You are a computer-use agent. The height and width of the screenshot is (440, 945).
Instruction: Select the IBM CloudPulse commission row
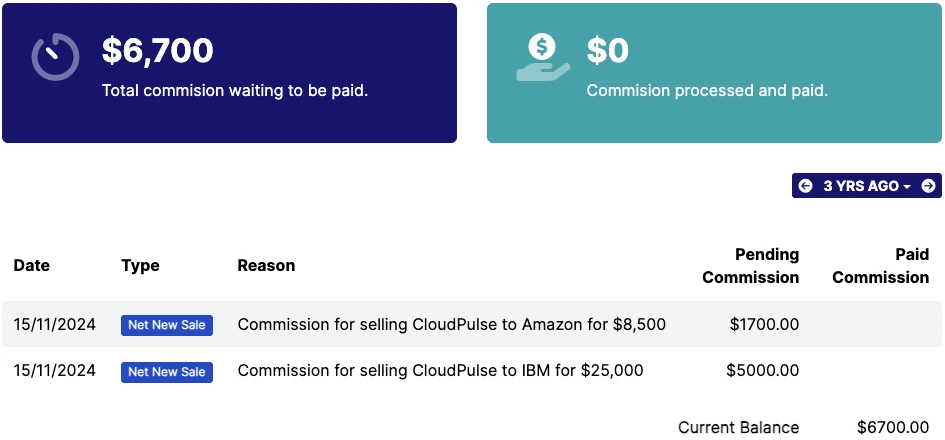click(472, 371)
